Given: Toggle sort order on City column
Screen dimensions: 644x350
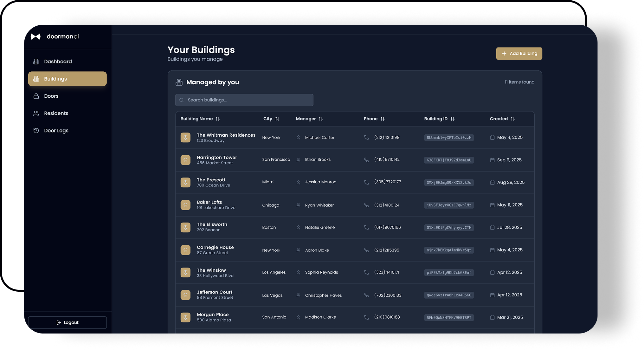Looking at the screenshot, I should click(x=277, y=119).
